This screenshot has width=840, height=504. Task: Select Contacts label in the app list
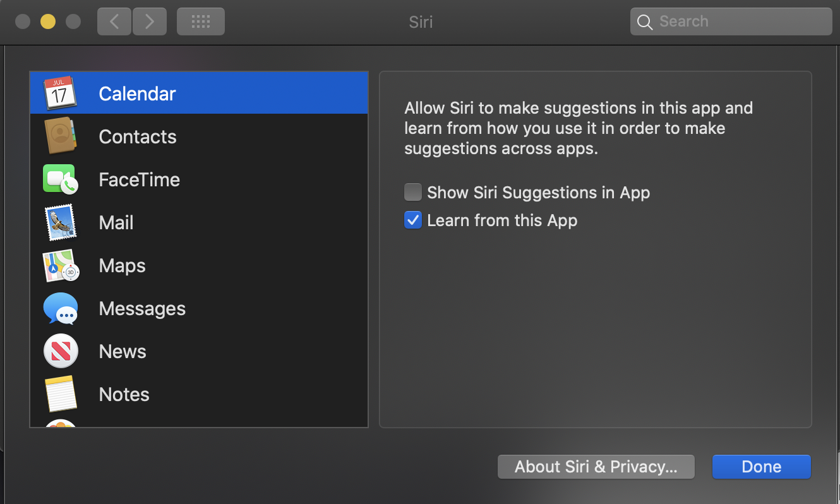pos(138,136)
